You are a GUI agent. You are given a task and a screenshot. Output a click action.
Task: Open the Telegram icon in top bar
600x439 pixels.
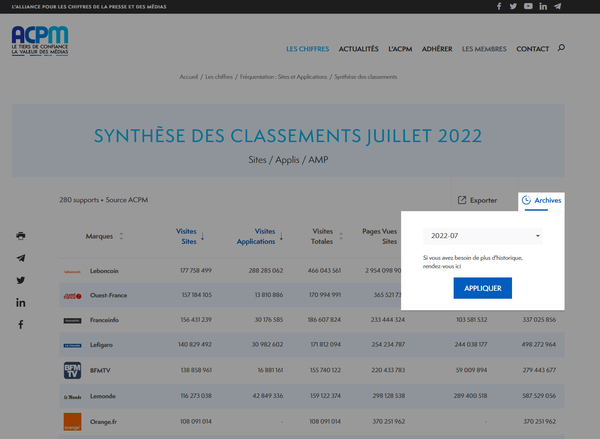[x=558, y=6]
